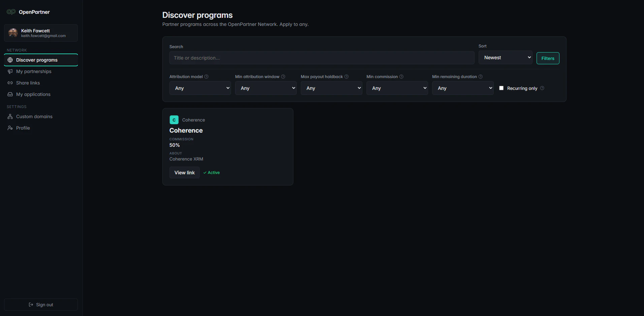The image size is (644, 316).
Task: Open the Attribution model dropdown
Action: pyautogui.click(x=200, y=88)
